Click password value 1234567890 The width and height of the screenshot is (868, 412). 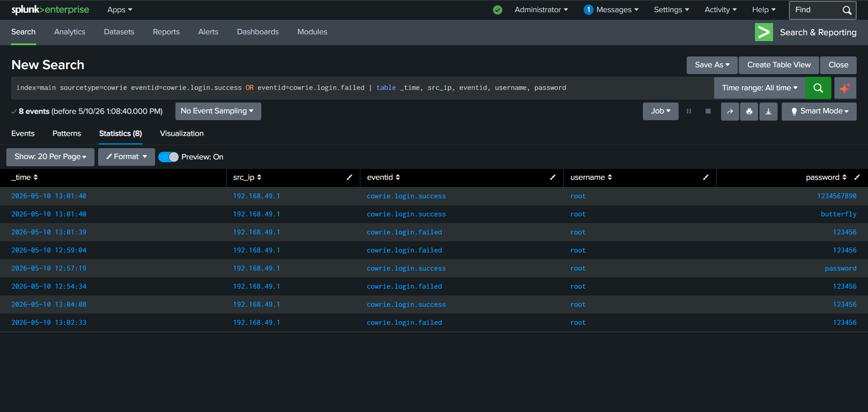pos(836,196)
